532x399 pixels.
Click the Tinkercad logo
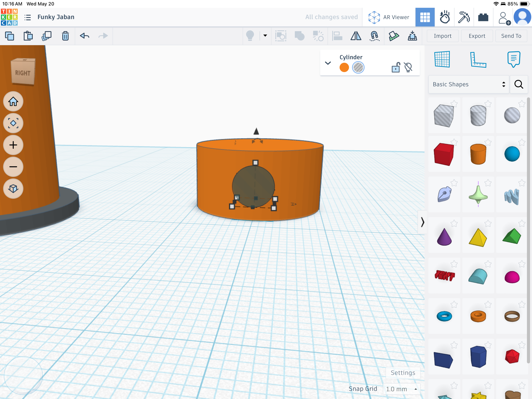9,17
